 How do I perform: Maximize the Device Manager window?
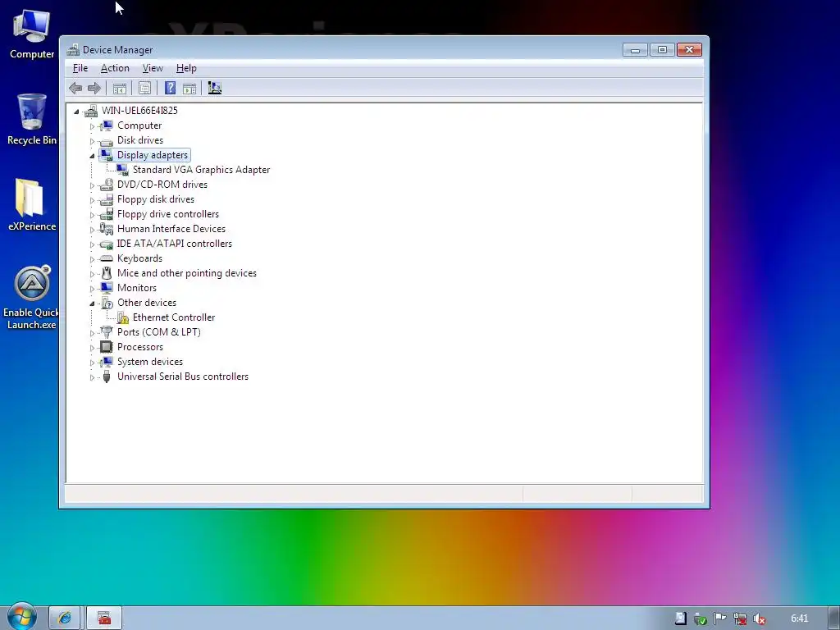tap(662, 50)
